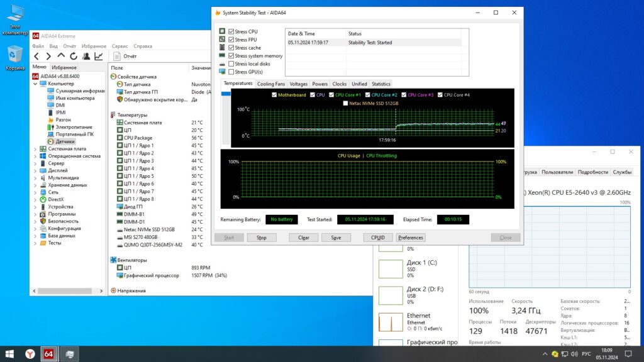Expand Хранение данных tree node
Image resolution: width=644 pixels, height=362 pixels.
pyautogui.click(x=35, y=185)
